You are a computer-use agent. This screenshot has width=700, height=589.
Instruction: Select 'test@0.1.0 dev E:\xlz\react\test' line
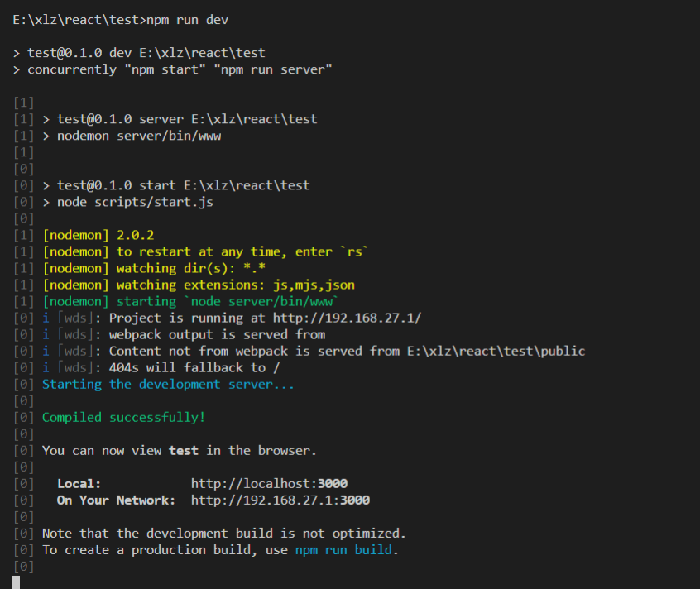(x=146, y=53)
